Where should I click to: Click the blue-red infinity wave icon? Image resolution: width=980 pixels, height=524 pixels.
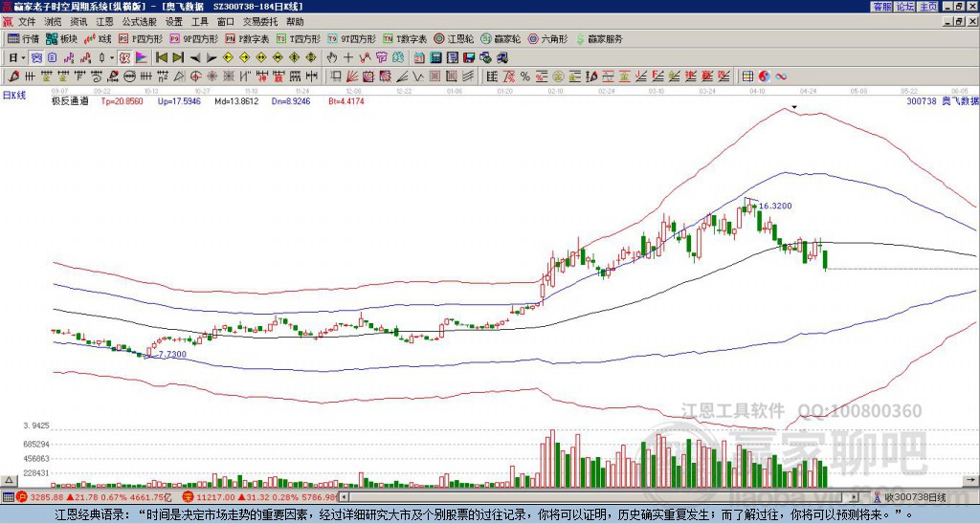coord(781,76)
